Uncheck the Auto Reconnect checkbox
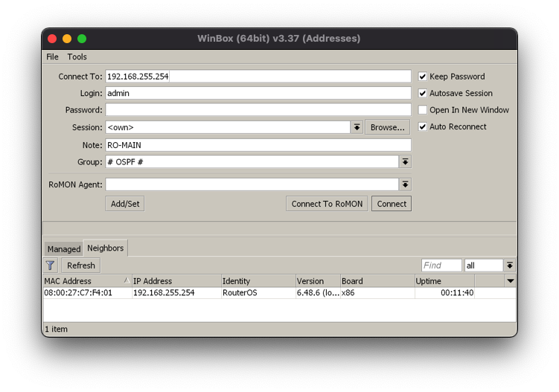Screen dimensions: 559x392 (423, 127)
